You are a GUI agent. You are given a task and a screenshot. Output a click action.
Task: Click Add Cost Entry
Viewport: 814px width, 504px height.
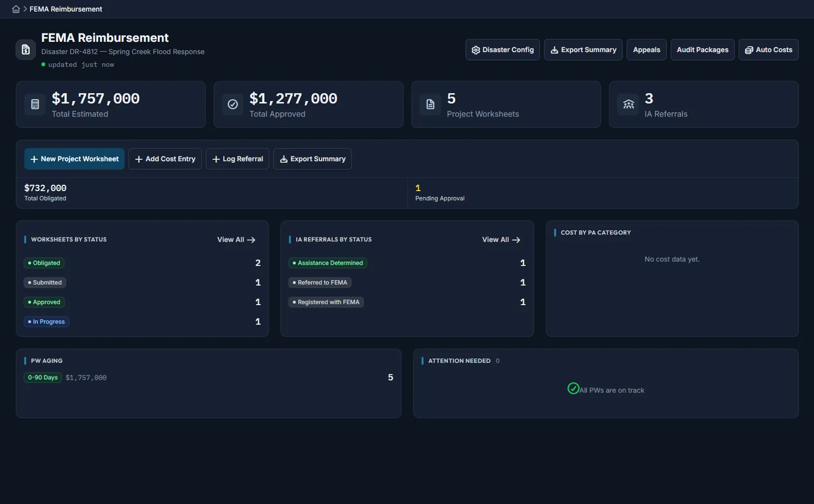pos(165,159)
